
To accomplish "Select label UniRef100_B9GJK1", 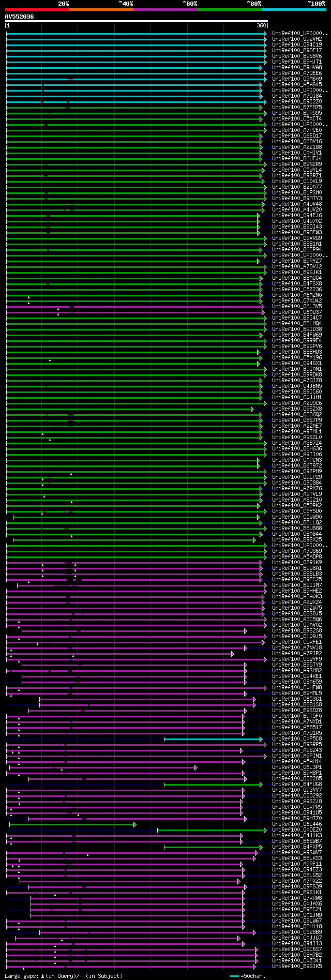I will pyautogui.click(x=297, y=272).
